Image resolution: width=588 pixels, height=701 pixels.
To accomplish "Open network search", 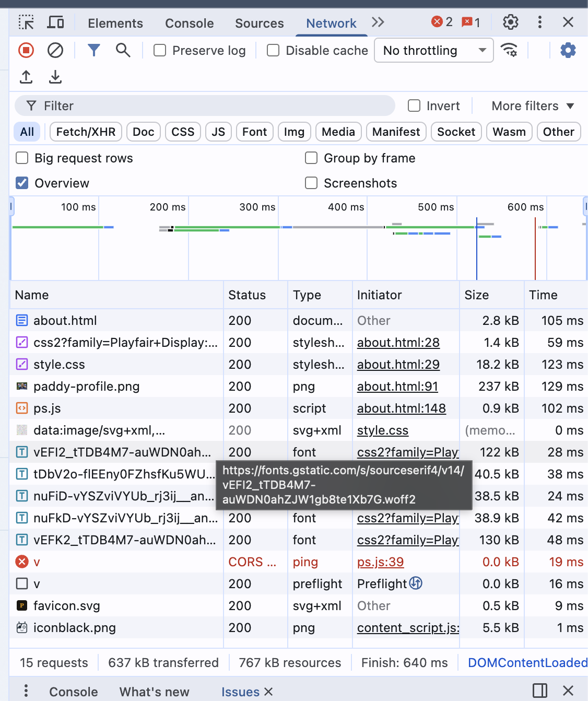I will [x=123, y=50].
